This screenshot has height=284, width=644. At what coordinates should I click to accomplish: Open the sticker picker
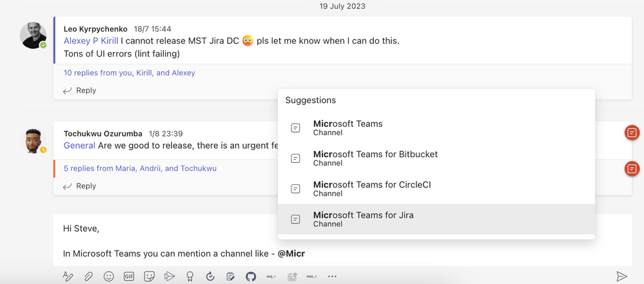[x=150, y=276]
